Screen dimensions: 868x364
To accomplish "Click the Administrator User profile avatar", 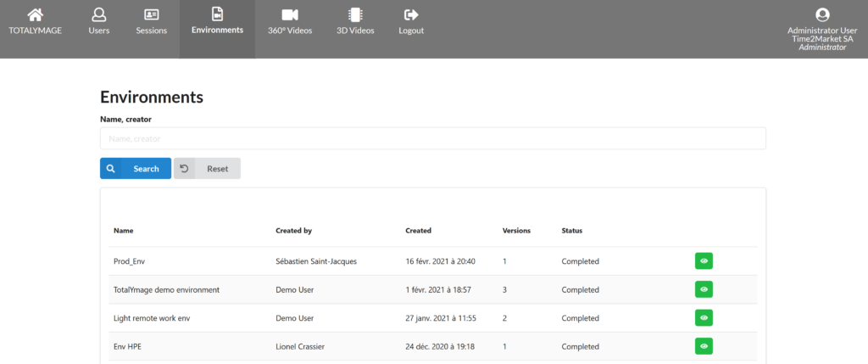I will click(822, 15).
